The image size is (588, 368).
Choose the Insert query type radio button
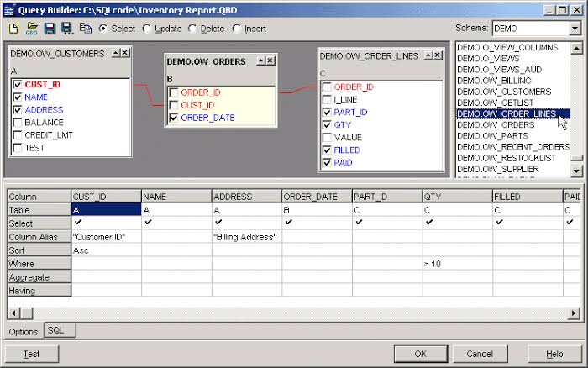(x=236, y=29)
